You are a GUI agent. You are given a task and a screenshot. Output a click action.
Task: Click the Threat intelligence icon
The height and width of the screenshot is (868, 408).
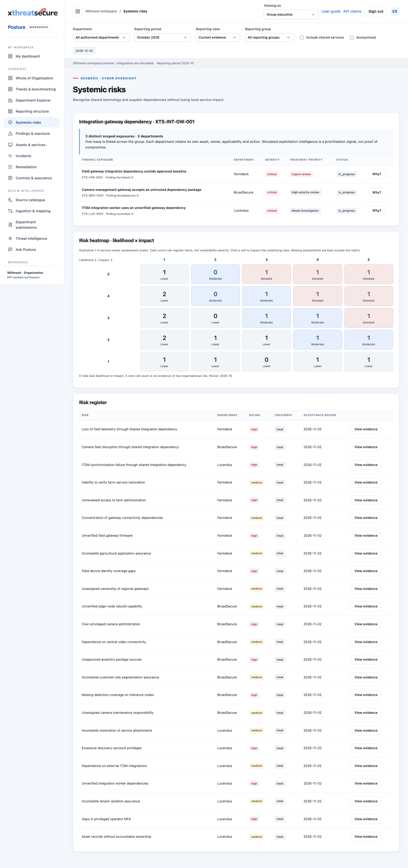click(x=10, y=239)
